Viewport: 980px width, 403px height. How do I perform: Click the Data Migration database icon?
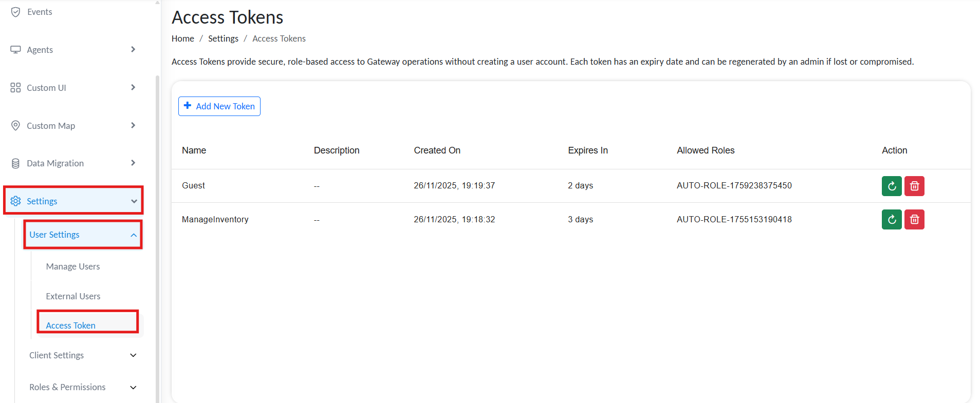point(16,163)
